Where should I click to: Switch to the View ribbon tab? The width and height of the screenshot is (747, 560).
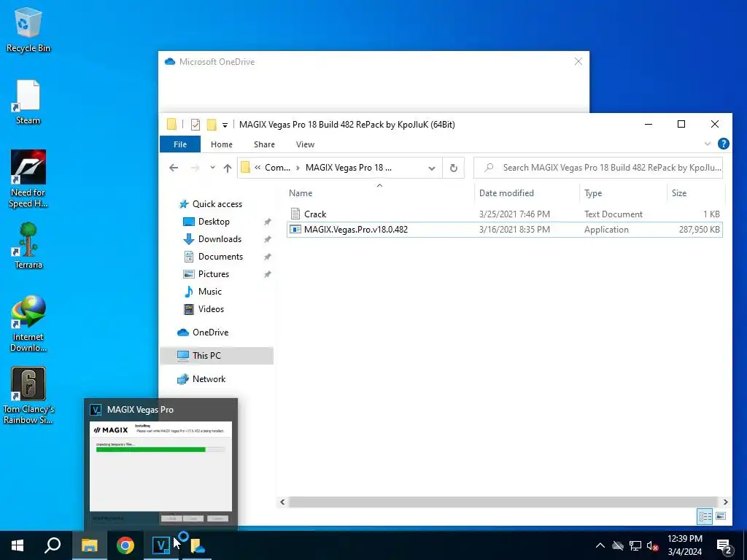point(305,144)
